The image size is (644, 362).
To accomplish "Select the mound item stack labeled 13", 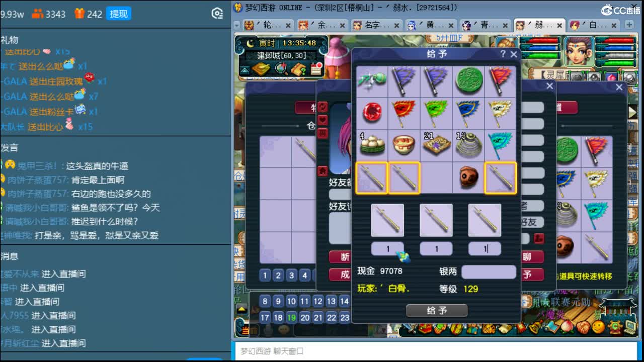I will [x=468, y=145].
